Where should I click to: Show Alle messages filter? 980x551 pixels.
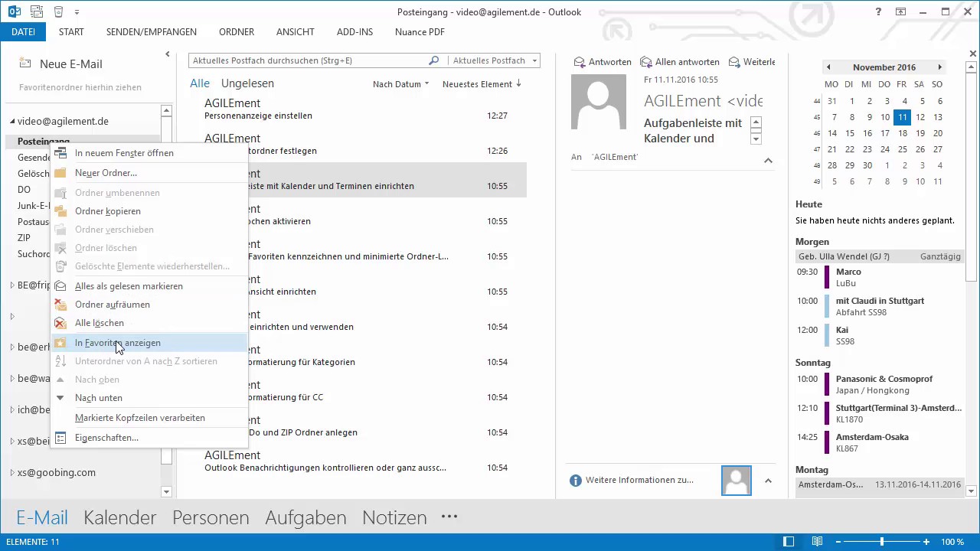pyautogui.click(x=200, y=83)
